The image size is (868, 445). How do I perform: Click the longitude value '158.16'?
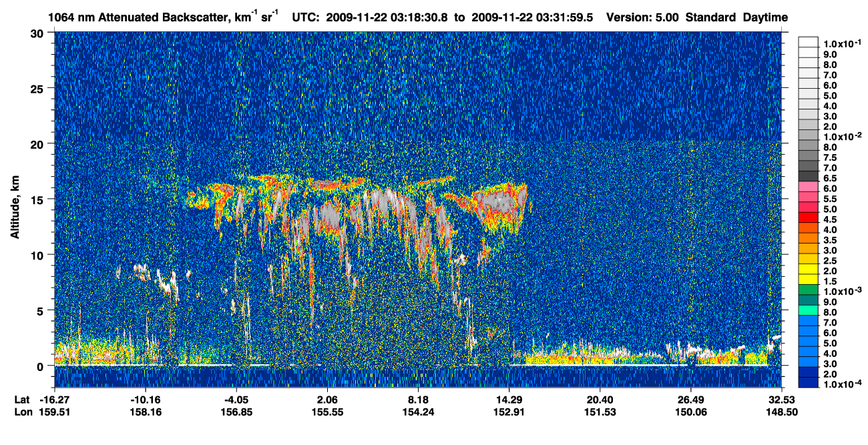click(x=146, y=412)
